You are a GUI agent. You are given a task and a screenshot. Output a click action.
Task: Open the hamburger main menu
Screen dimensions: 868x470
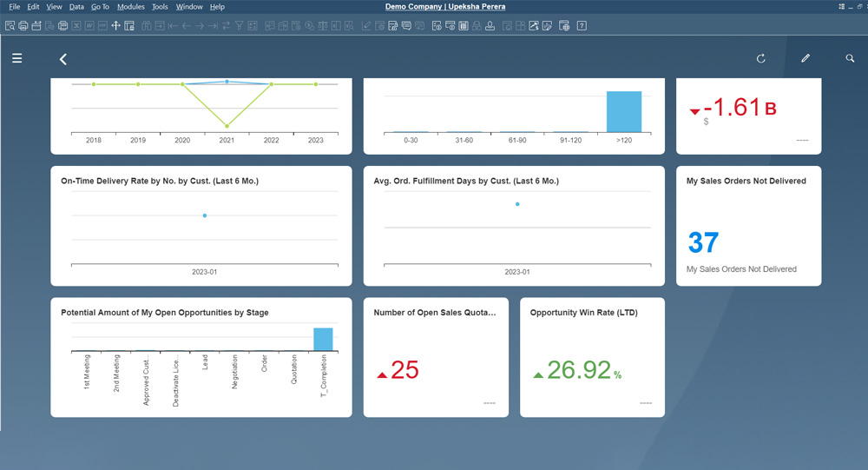click(x=17, y=58)
